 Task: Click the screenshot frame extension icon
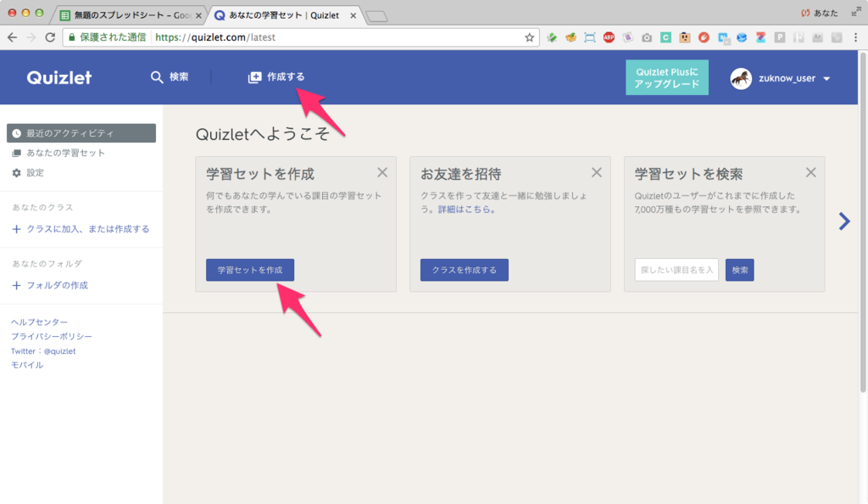point(590,37)
